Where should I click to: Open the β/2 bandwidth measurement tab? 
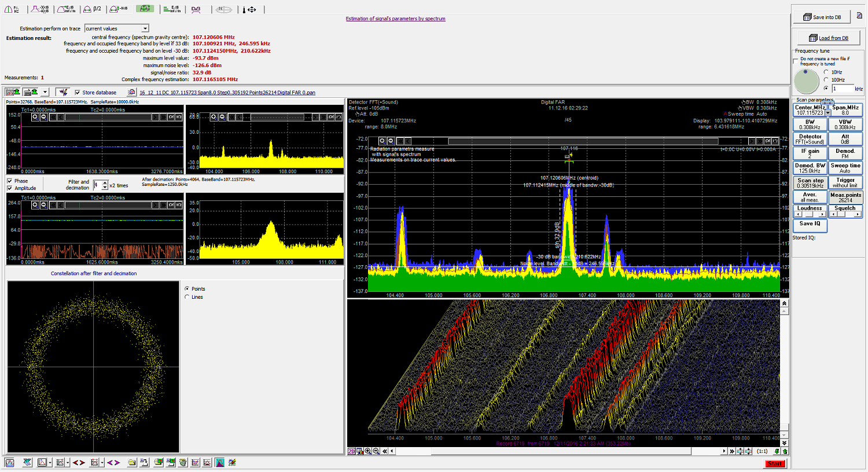coord(92,9)
